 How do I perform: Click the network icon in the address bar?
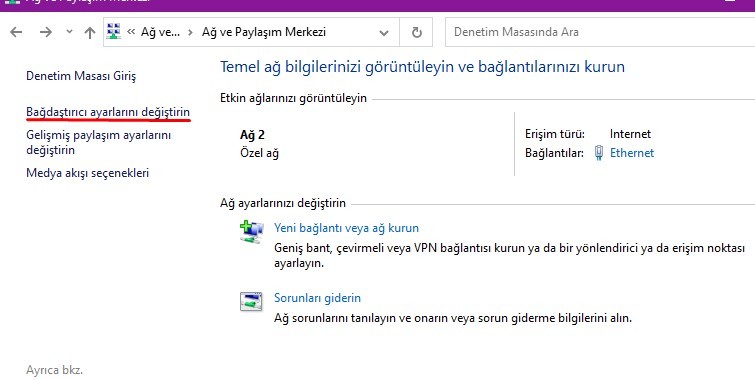pos(114,32)
